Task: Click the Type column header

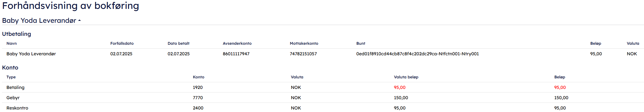Action: 11,77
